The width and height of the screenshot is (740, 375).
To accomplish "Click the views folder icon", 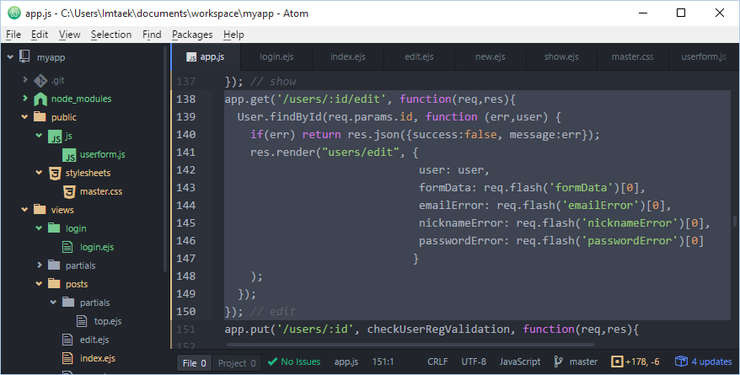I will tap(40, 209).
